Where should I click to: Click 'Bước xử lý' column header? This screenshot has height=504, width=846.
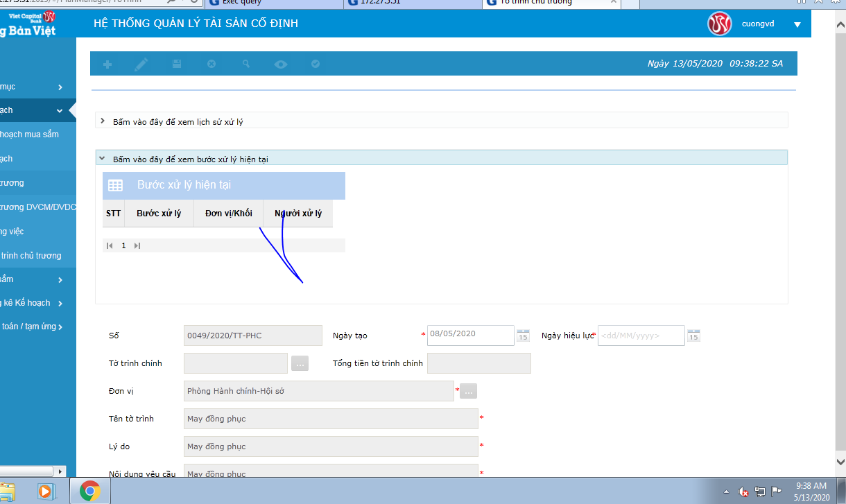[x=159, y=214]
